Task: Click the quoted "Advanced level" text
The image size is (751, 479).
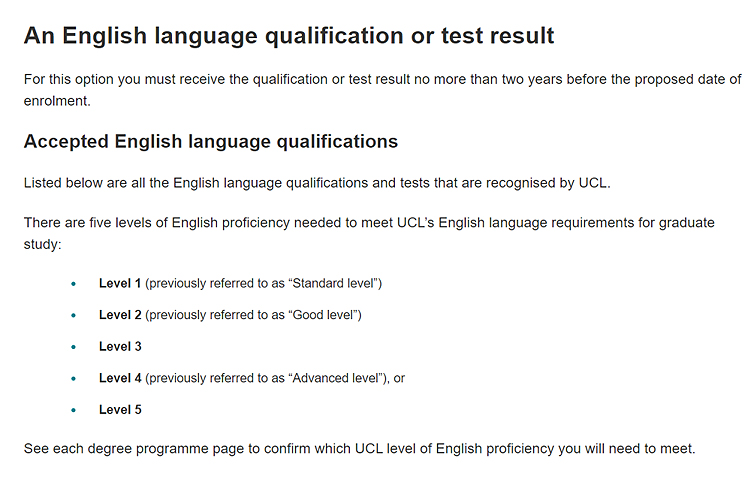Action: tap(337, 378)
